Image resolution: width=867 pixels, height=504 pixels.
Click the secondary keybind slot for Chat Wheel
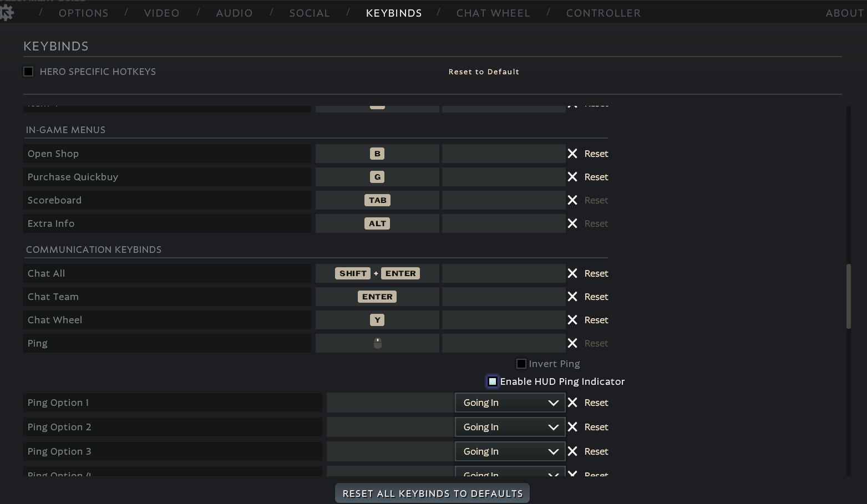tap(504, 320)
